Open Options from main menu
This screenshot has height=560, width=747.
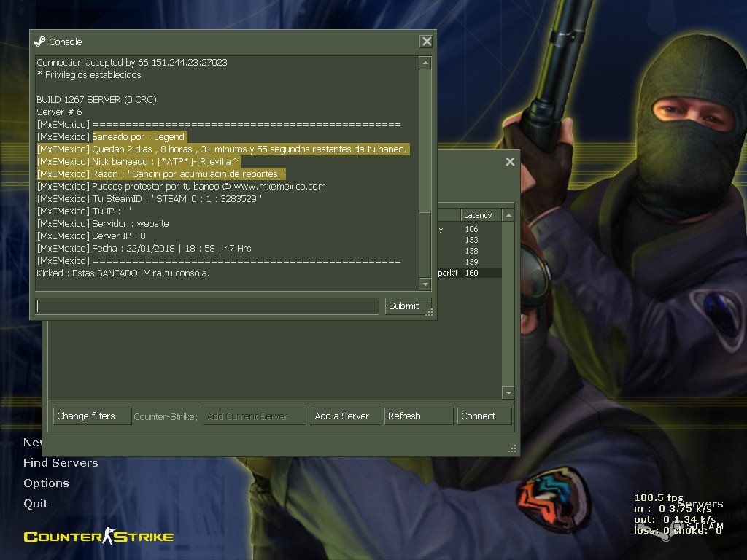[x=46, y=483]
